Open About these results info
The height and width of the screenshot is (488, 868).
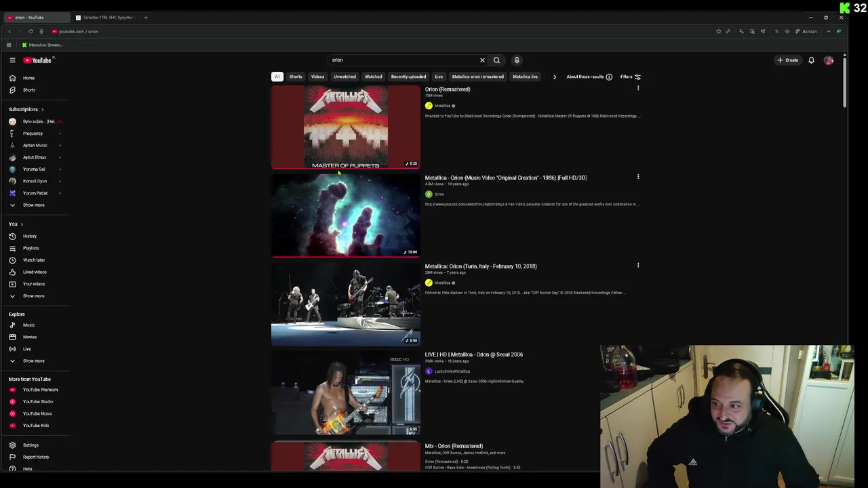point(589,77)
